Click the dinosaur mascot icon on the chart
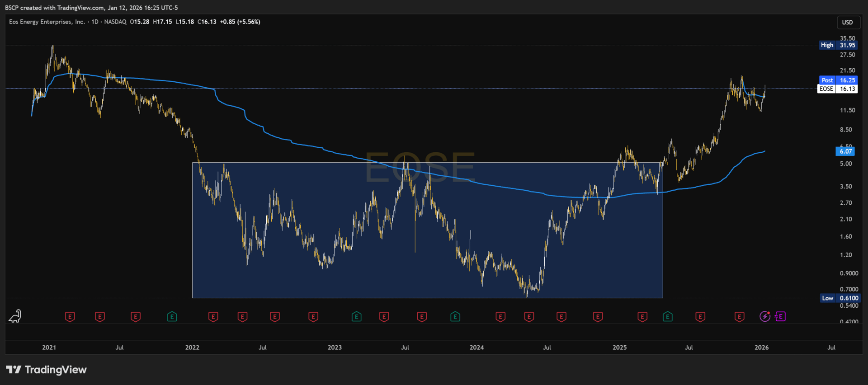This screenshot has width=868, height=385. [15, 316]
